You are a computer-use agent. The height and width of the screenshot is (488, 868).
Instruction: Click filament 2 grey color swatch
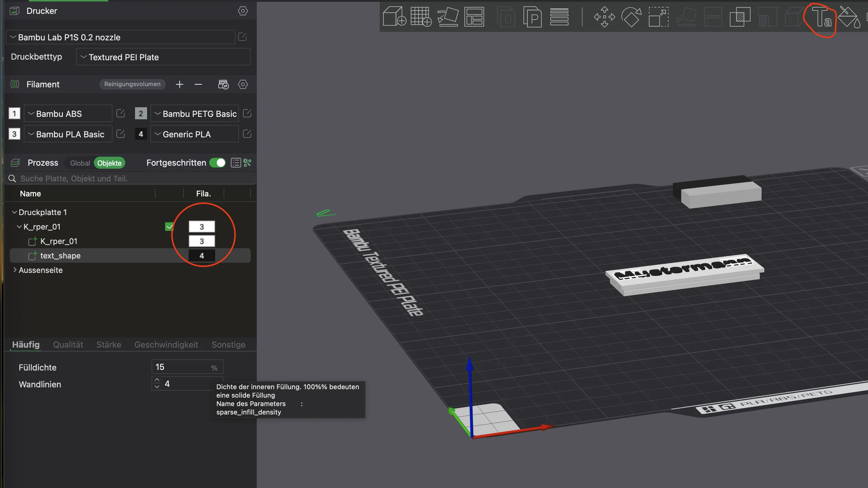(141, 114)
